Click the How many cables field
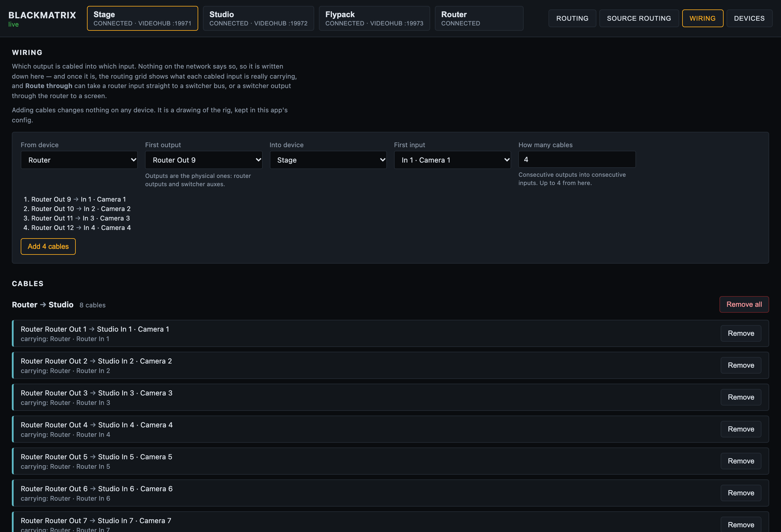 [577, 159]
